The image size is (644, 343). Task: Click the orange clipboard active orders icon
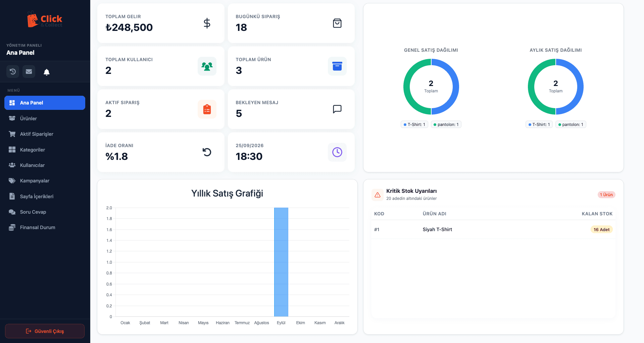(207, 109)
